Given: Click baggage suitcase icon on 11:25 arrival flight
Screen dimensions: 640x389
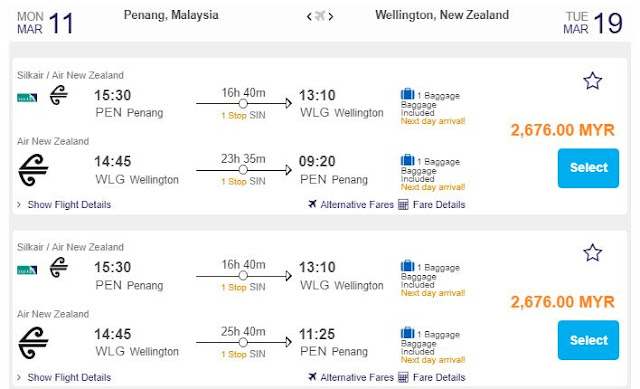Looking at the screenshot, I should pyautogui.click(x=407, y=333).
